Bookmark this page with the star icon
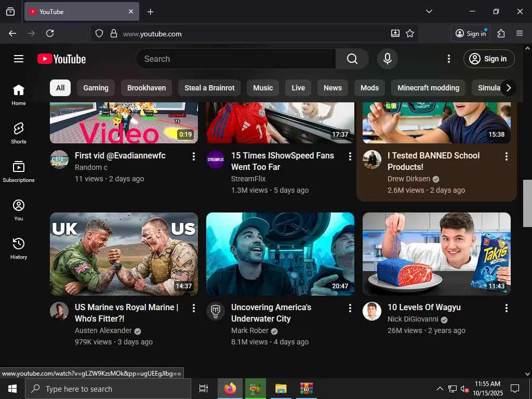The width and height of the screenshot is (532, 399). 410,33
